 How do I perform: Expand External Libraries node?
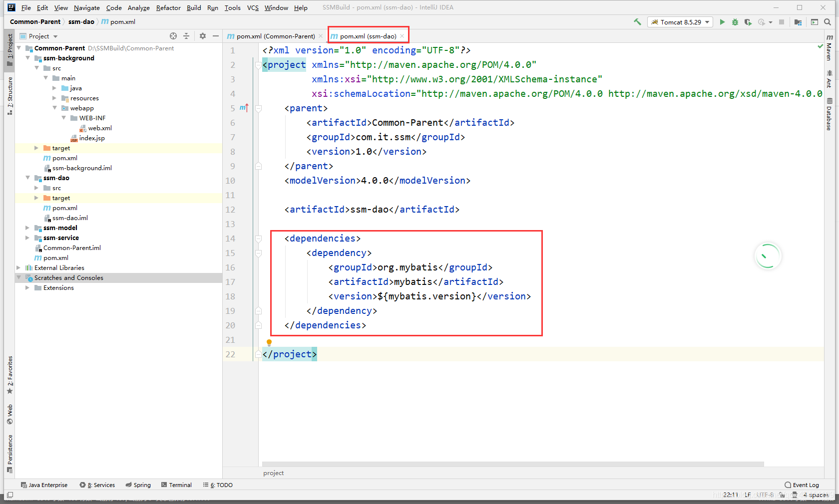click(18, 267)
